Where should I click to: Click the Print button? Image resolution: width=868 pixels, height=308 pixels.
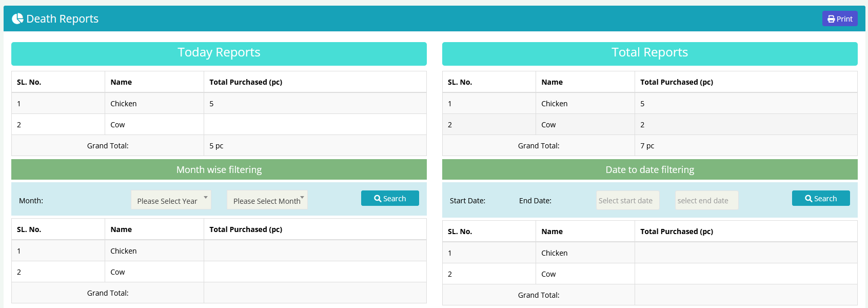point(840,19)
